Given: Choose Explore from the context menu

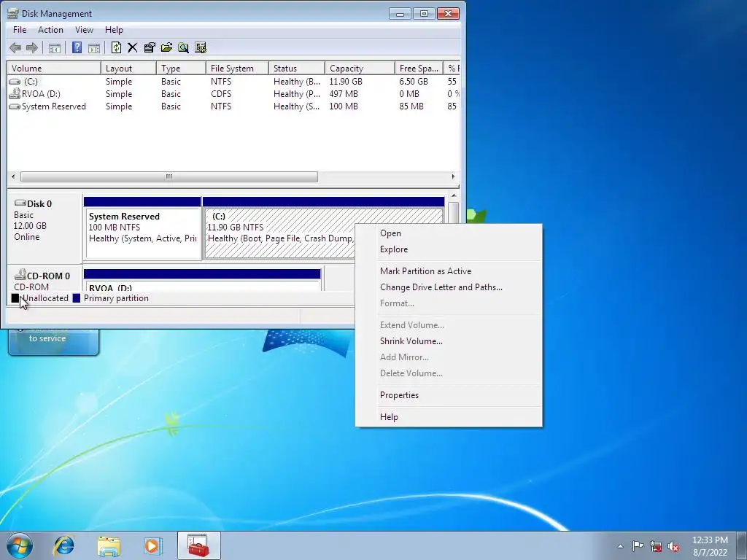Looking at the screenshot, I should 449,249.
